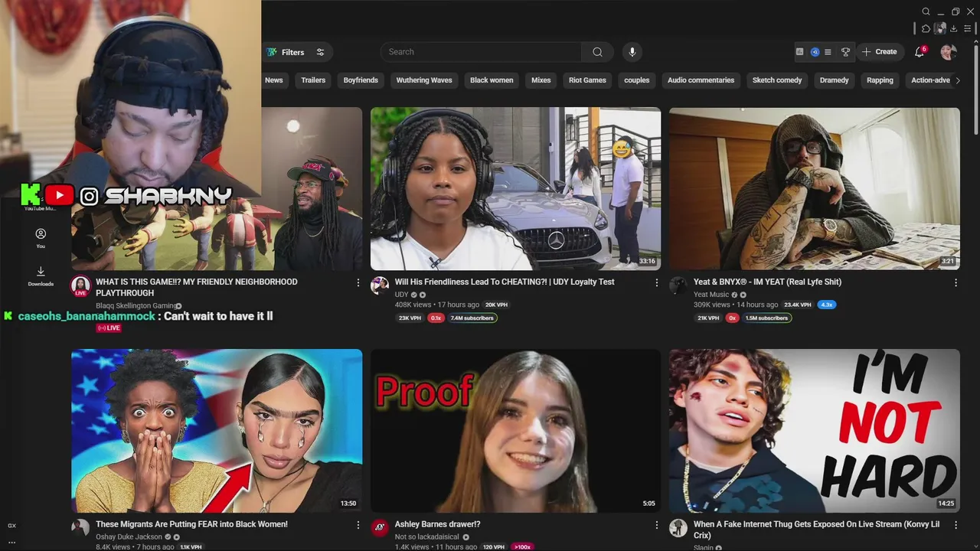Open more options for UDY Loyalty Test video
Screen dimensions: 980x551
click(656, 282)
